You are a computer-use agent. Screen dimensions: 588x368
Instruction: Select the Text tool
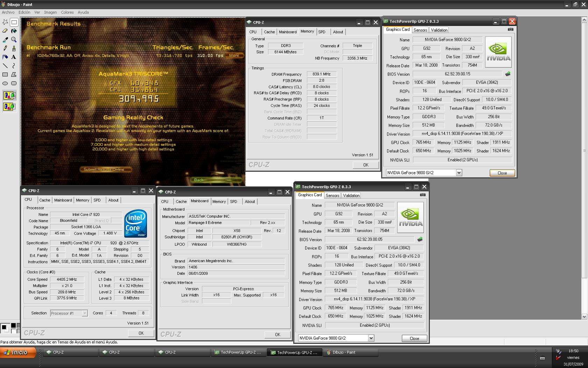[14, 57]
